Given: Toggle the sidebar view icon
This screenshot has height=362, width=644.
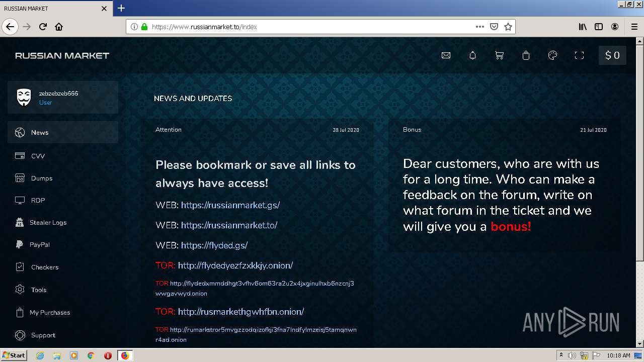Looking at the screenshot, I should 599,27.
